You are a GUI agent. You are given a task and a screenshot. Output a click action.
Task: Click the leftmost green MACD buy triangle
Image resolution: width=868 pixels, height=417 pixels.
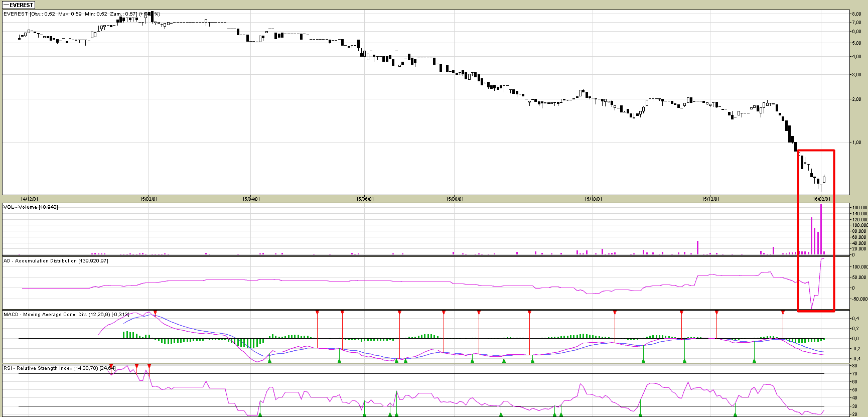pos(269,360)
